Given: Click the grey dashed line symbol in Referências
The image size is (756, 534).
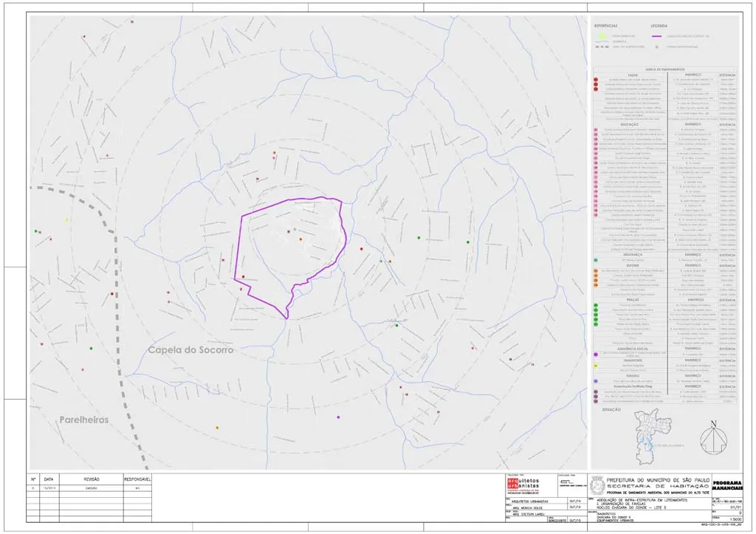Looking at the screenshot, I should click(x=602, y=46).
